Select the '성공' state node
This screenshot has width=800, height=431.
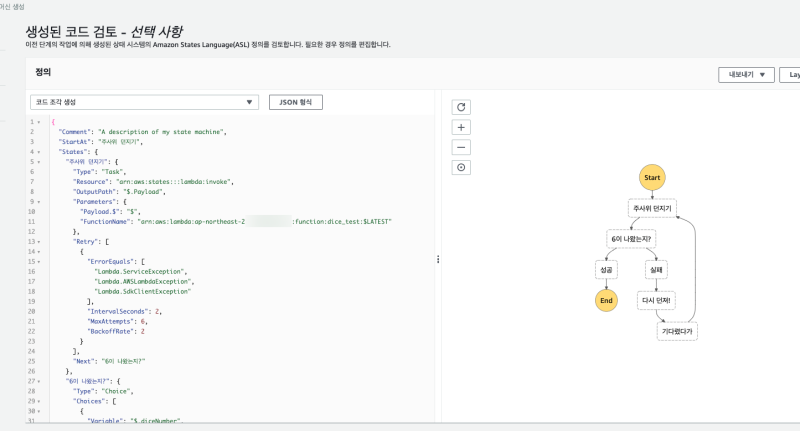click(x=606, y=269)
